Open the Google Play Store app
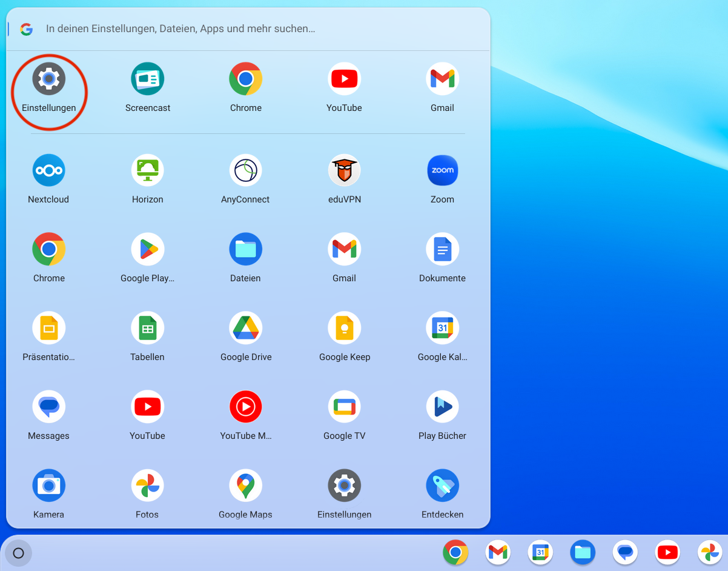Screen dimensions: 728x571 coord(148,249)
